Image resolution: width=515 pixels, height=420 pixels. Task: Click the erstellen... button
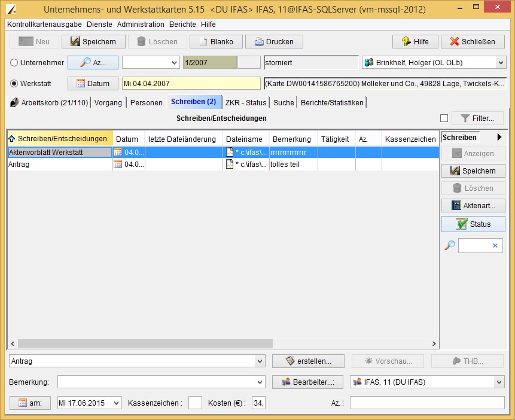pyautogui.click(x=309, y=361)
